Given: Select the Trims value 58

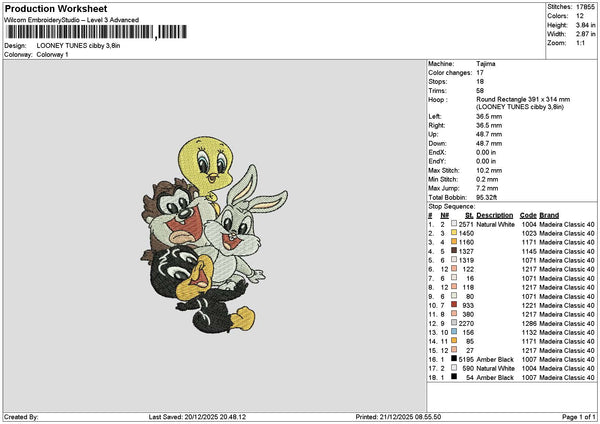Looking at the screenshot, I should [x=480, y=91].
